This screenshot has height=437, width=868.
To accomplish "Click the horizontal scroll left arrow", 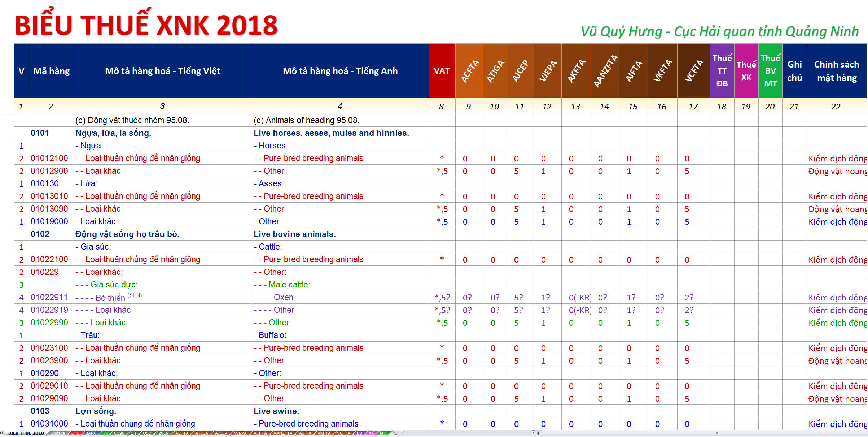I will [538, 433].
